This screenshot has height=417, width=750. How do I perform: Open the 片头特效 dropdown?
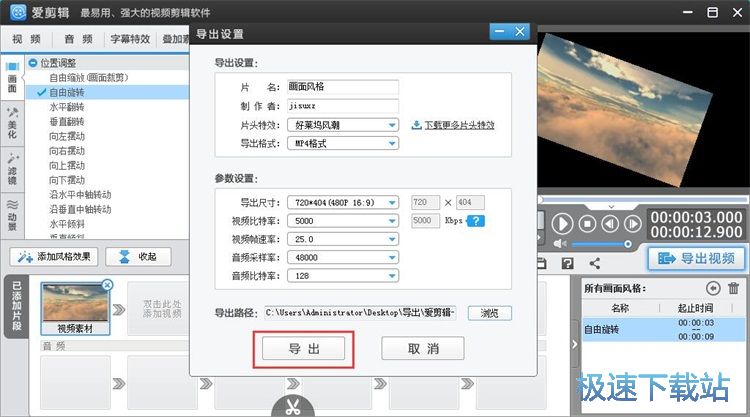[x=343, y=125]
